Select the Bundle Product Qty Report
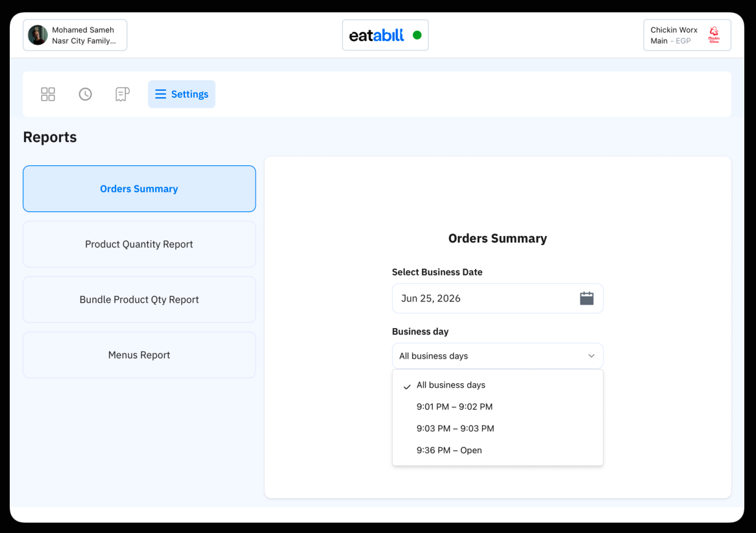The height and width of the screenshot is (533, 756). (140, 300)
